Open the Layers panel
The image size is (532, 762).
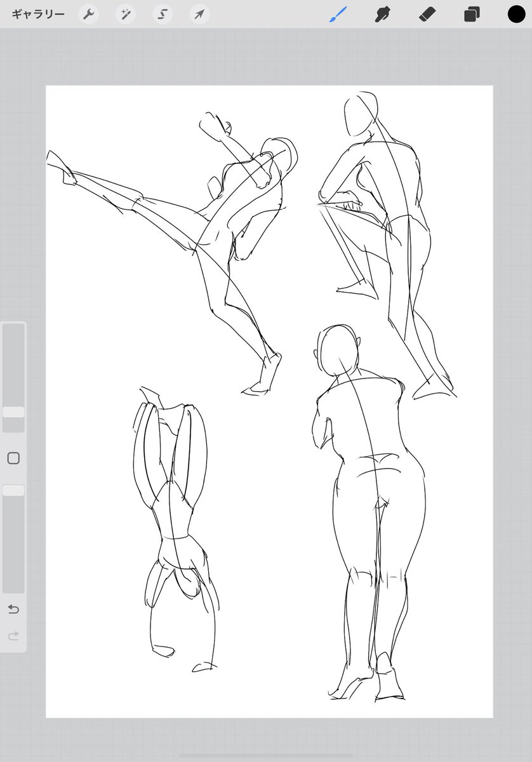[472, 14]
